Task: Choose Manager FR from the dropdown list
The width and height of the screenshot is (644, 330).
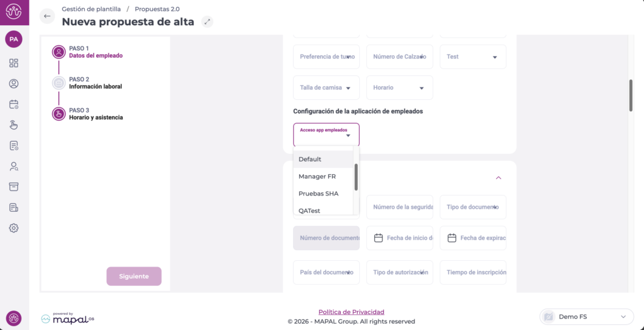Action: (317, 177)
